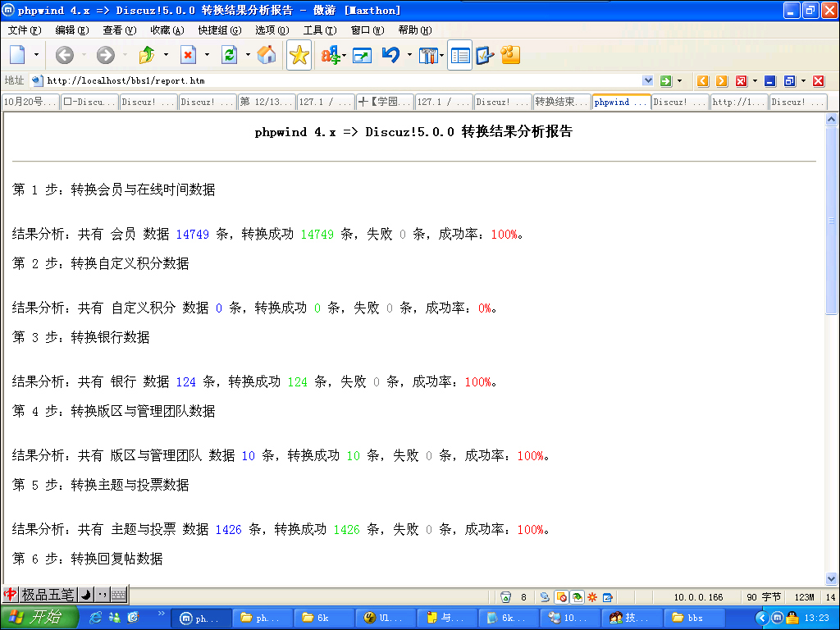Expand hidden tray icons with the arrow
Viewport: 840px width, 630px height.
pos(762,619)
